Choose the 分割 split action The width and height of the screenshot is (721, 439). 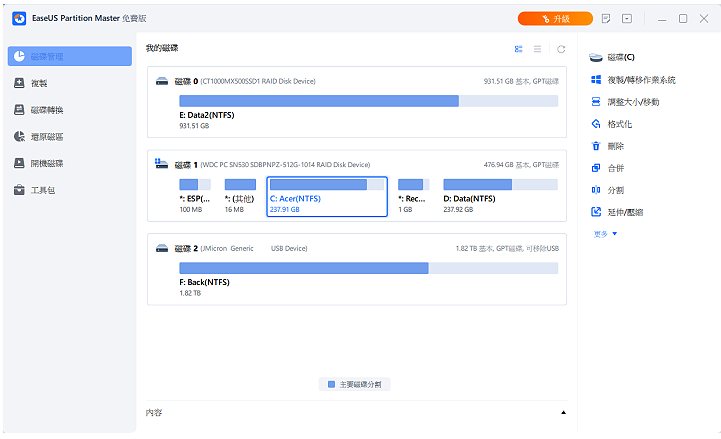(616, 190)
